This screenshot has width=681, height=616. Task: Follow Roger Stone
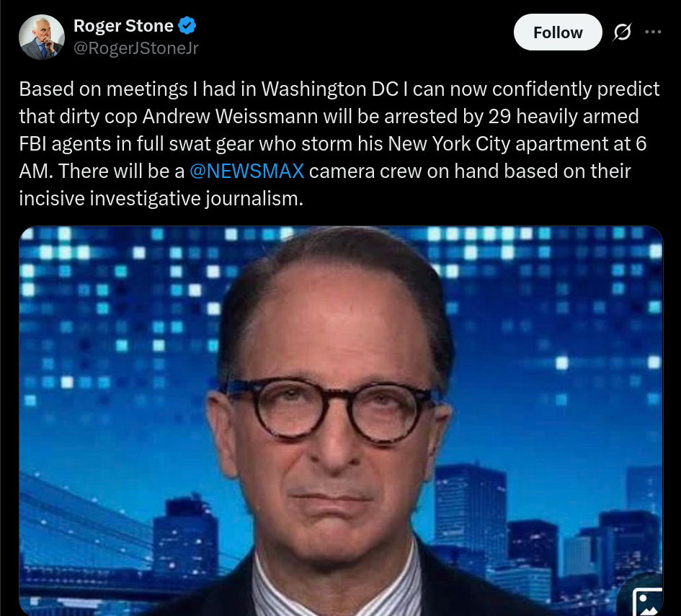pyautogui.click(x=558, y=32)
